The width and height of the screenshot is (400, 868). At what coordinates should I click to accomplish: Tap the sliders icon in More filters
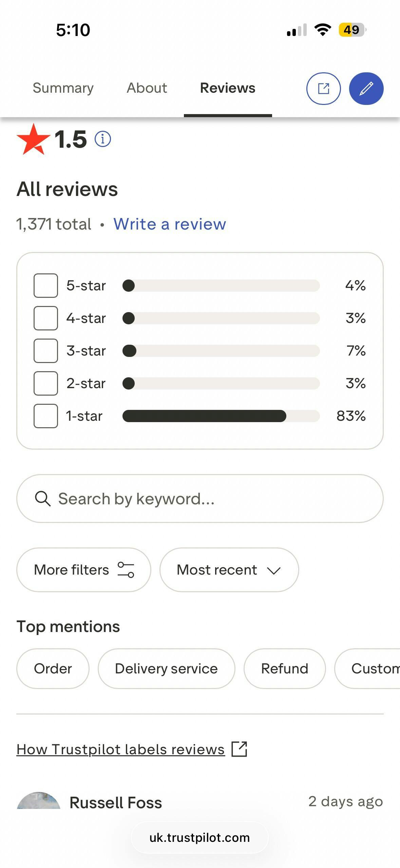(126, 569)
